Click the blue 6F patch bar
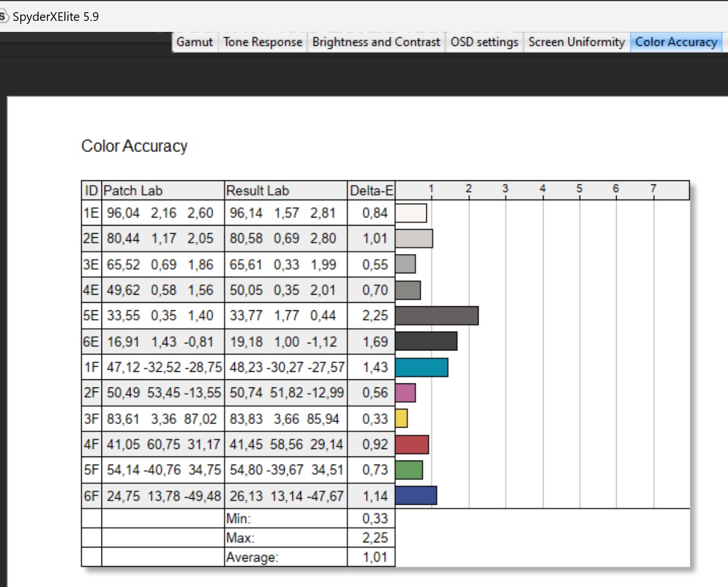 tap(416, 495)
